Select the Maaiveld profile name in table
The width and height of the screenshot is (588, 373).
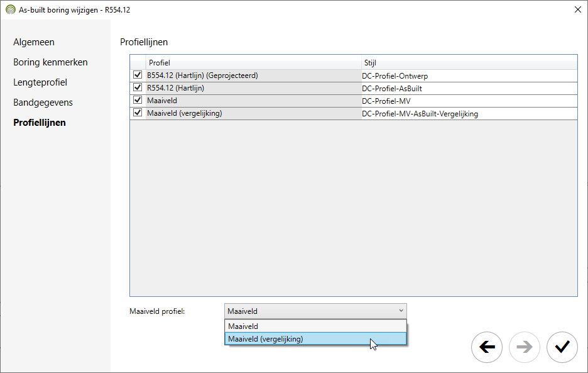click(162, 101)
